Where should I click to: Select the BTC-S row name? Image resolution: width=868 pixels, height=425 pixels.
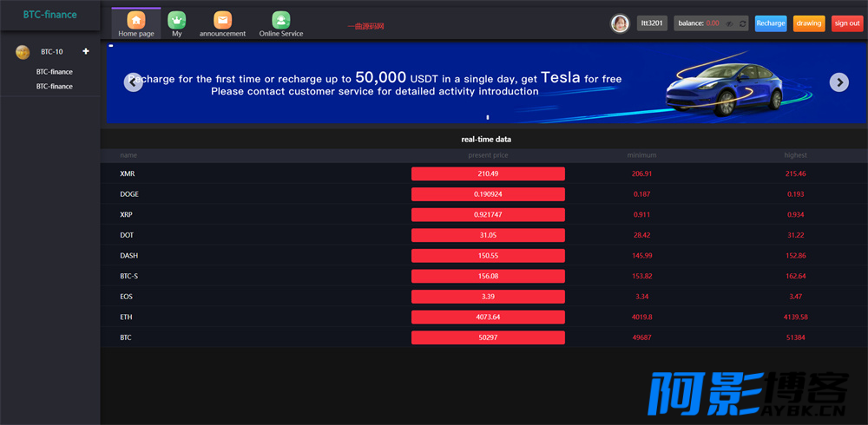(129, 276)
